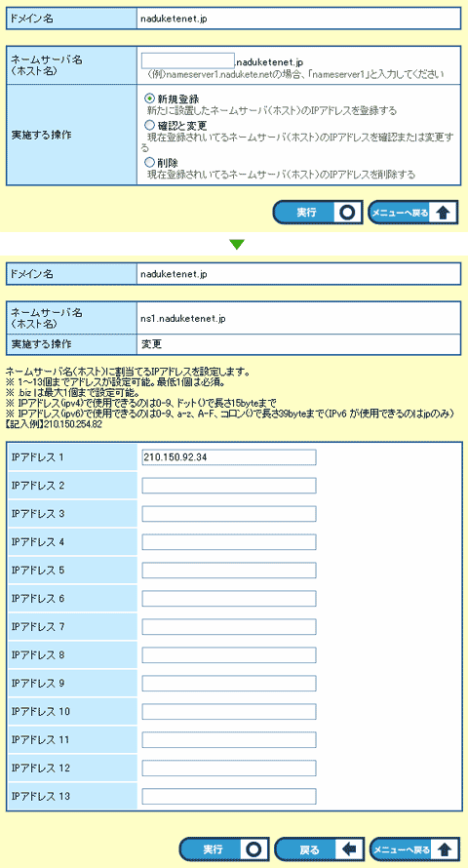
Task: Click the IPアドレス 5 input field
Action: tap(229, 571)
